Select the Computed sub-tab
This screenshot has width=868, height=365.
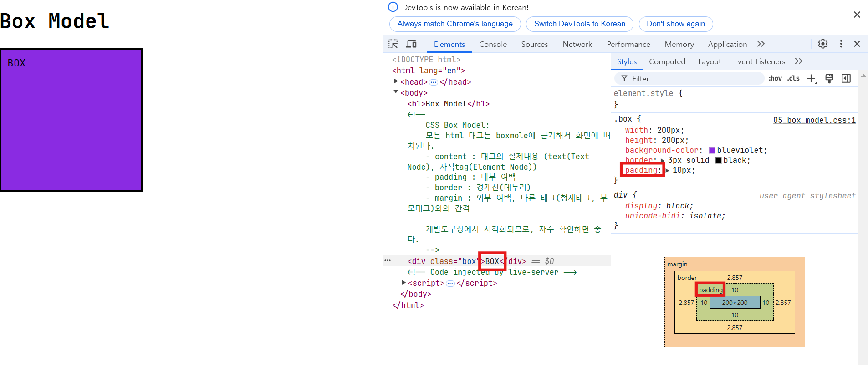click(x=667, y=61)
